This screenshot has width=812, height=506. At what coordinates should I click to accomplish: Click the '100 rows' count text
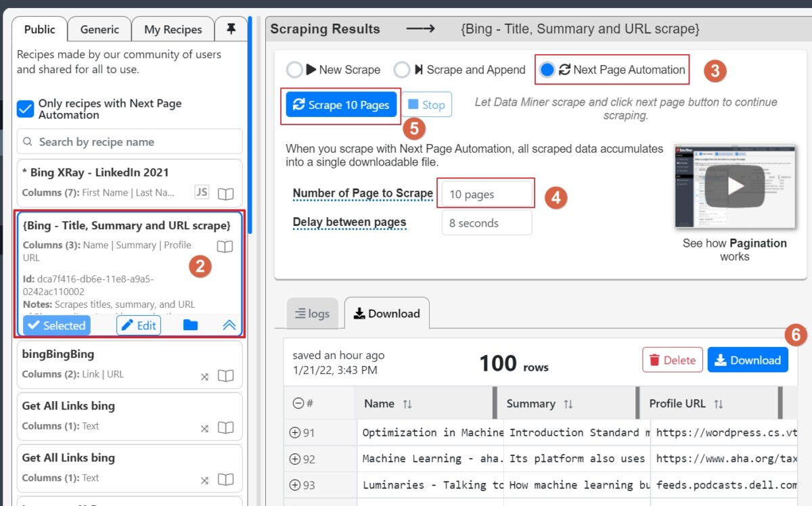coord(514,364)
